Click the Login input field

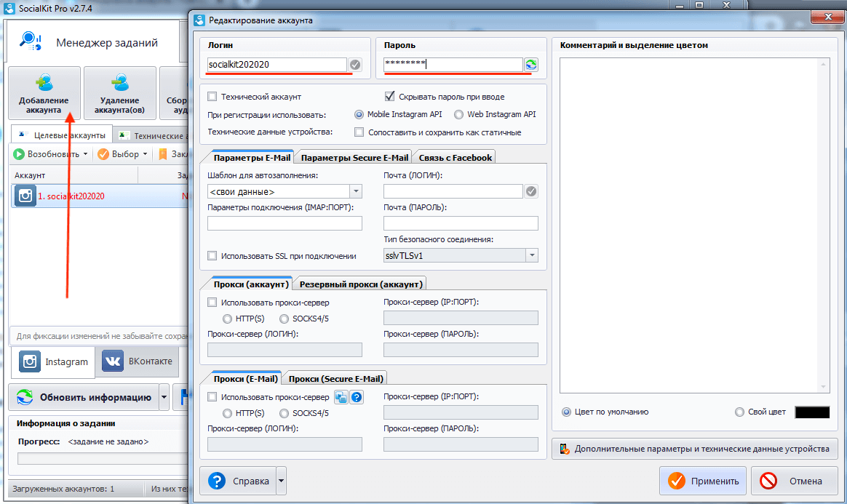pos(277,65)
